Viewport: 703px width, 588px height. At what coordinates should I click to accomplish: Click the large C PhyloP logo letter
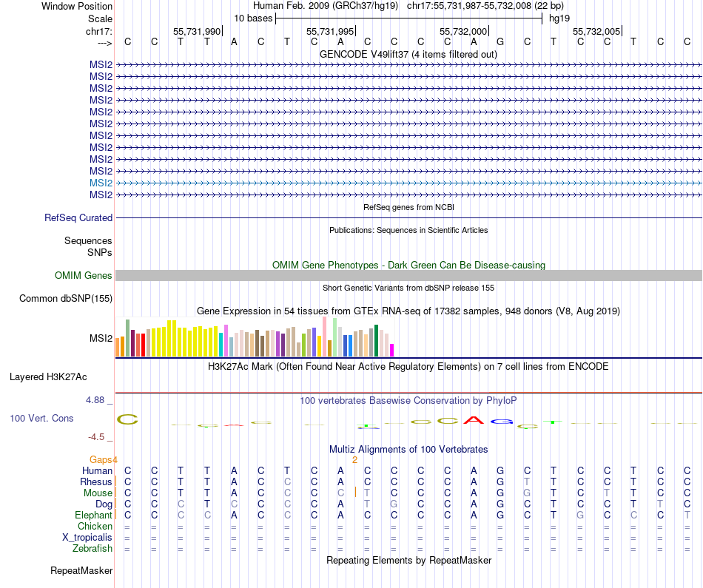click(127, 419)
